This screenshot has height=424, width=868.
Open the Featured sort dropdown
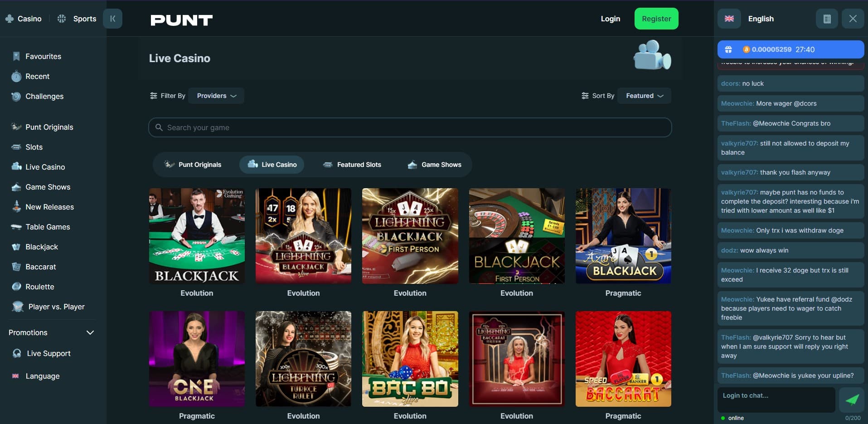tap(644, 96)
